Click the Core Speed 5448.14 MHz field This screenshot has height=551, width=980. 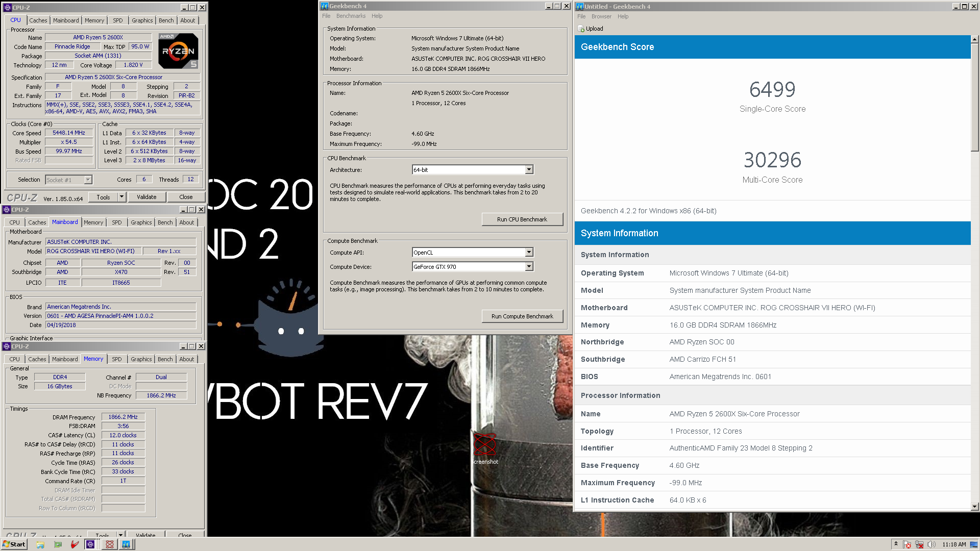pyautogui.click(x=69, y=133)
